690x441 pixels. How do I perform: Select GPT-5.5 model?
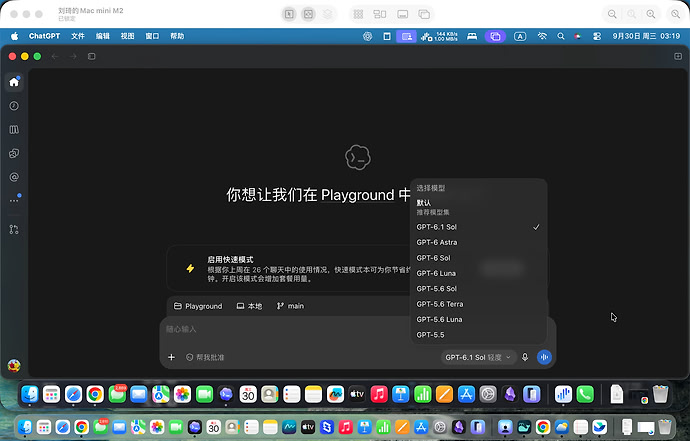click(x=478, y=335)
